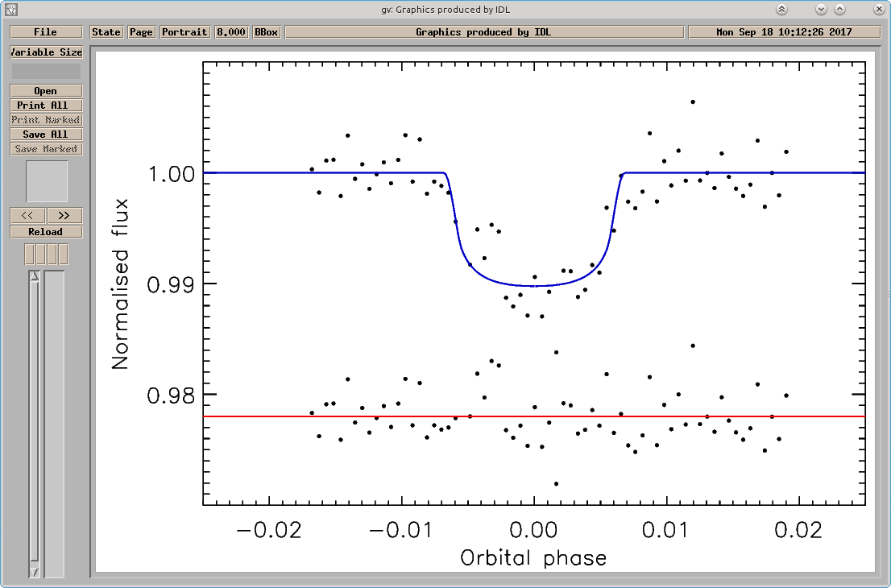Click scroll up arrow on left scrollbar
891x588 pixels.
(x=34, y=276)
